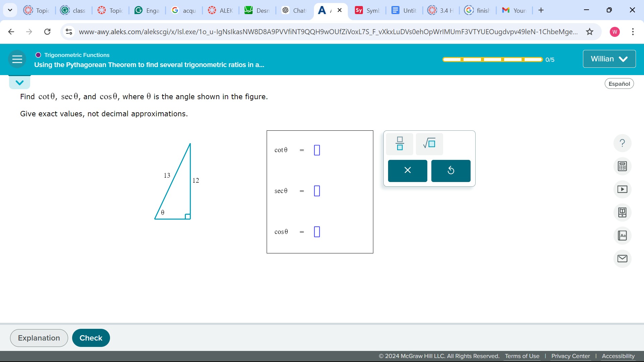Open a new browser tab

tap(541, 10)
